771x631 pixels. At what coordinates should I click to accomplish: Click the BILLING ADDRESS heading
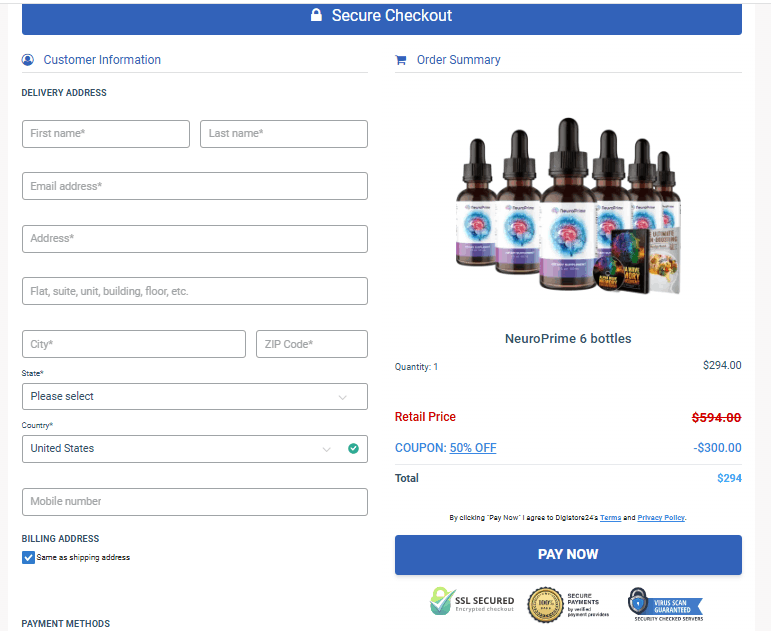60,539
